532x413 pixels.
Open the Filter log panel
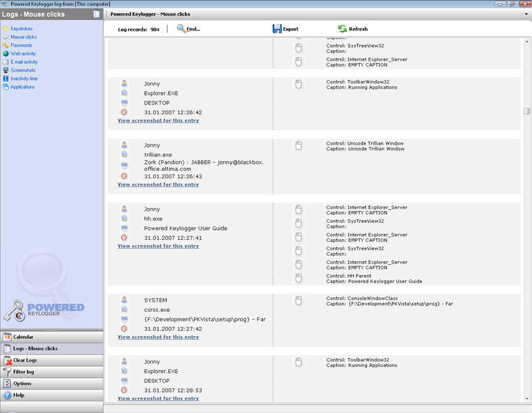[51, 372]
